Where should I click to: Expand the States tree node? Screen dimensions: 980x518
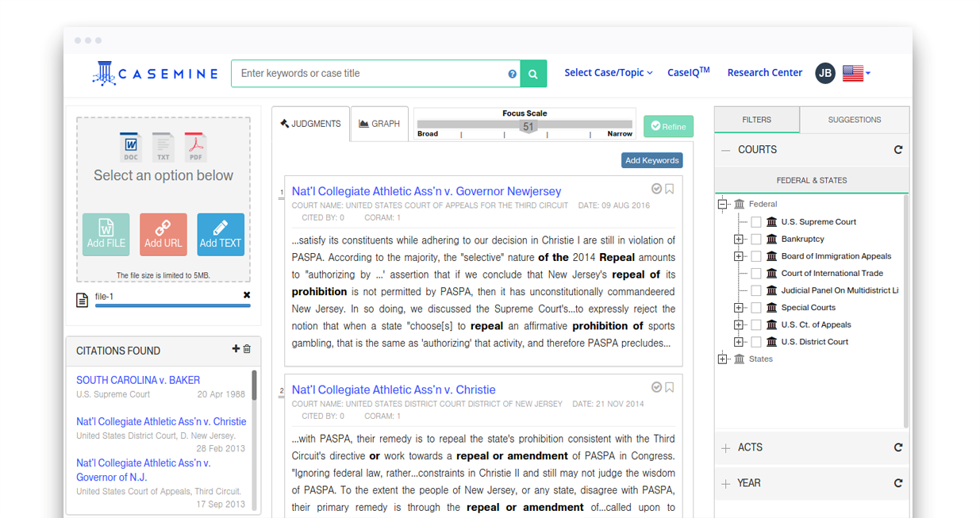(x=722, y=359)
